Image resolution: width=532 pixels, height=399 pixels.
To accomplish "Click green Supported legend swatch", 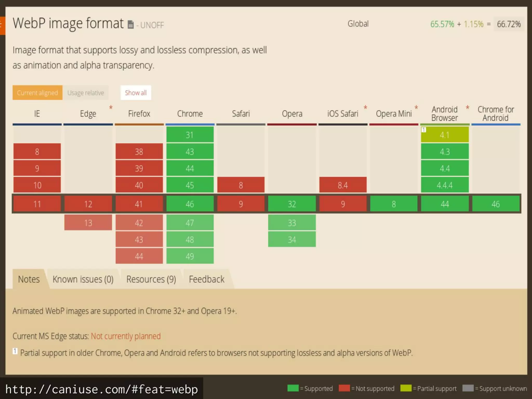I will pyautogui.click(x=293, y=388).
